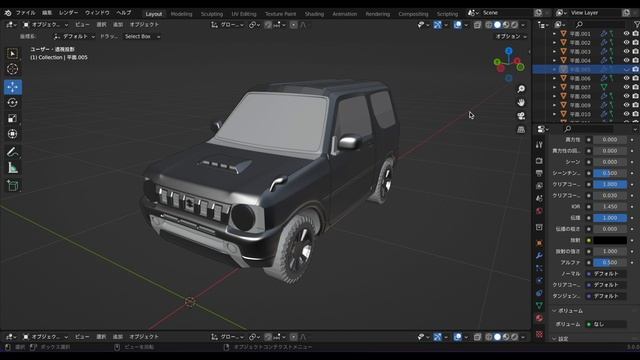Click the ボリューム なし socket field
Image resolution: width=640 pixels, height=360 pixels.
607,324
